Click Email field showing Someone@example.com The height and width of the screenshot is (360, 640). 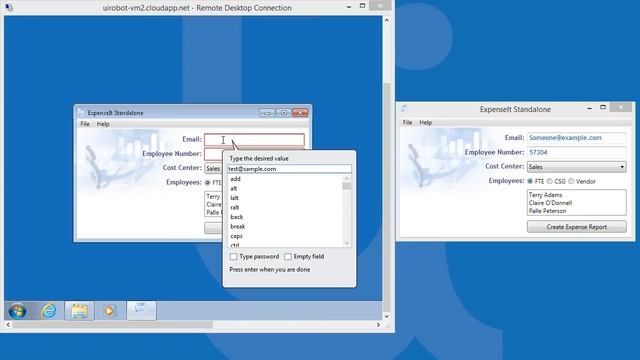[576, 138]
